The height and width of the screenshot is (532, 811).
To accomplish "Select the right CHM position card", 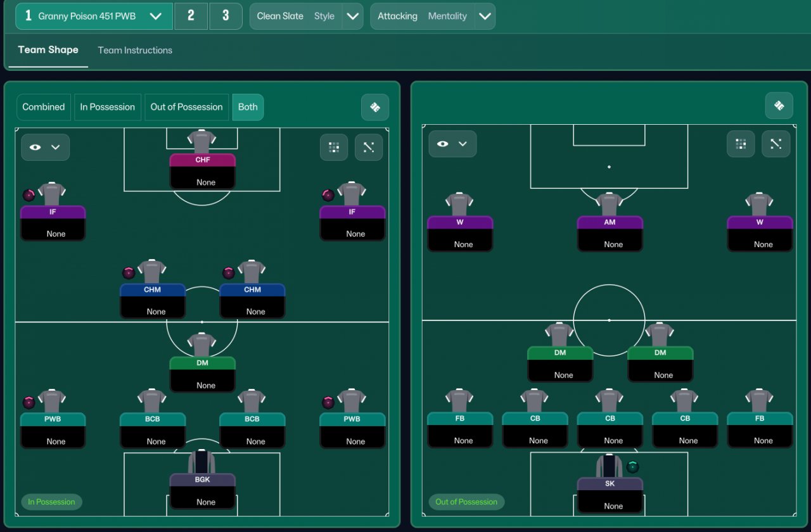I will coord(252,301).
